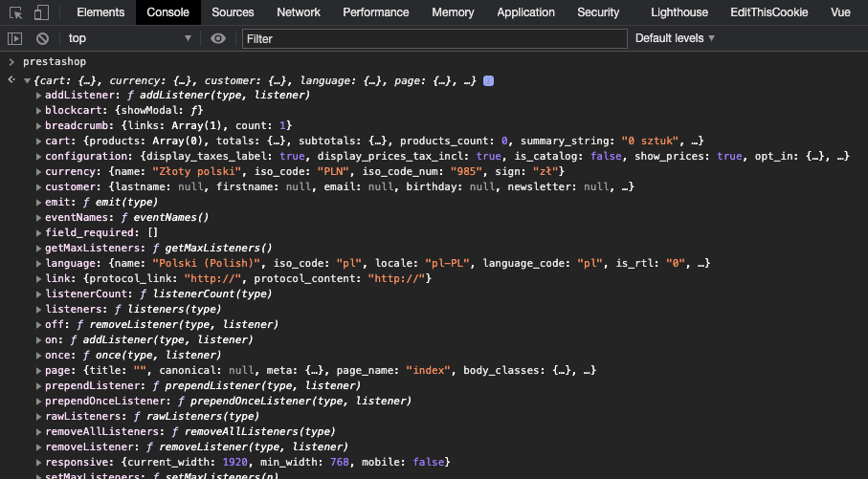Click the blue info badge after the object

[x=488, y=80]
